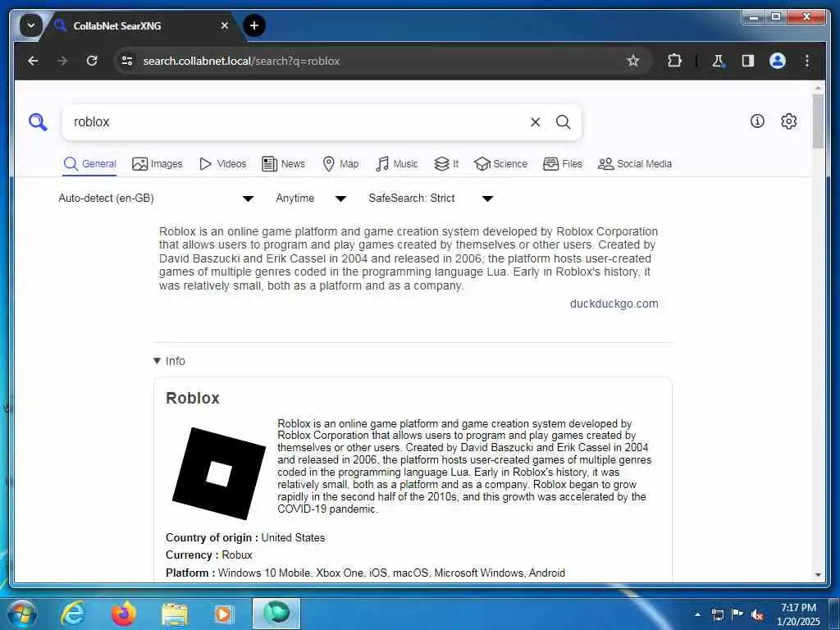Open a new browser tab
The width and height of the screenshot is (840, 630).
point(254,25)
